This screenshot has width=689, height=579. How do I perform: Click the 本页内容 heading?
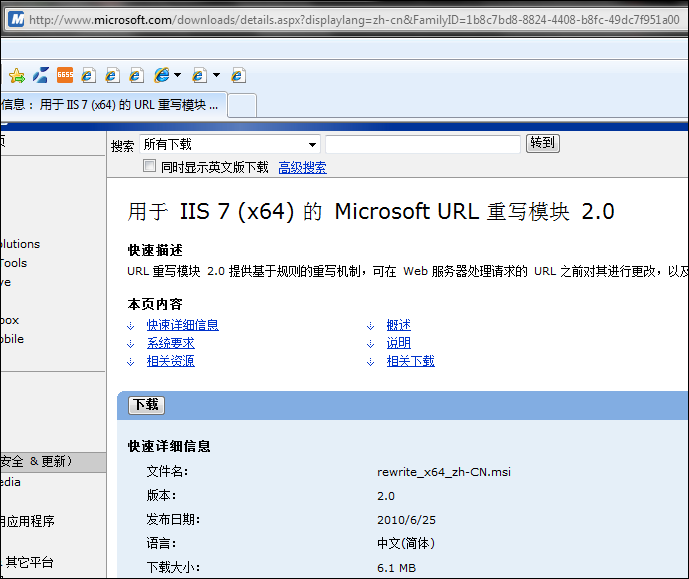pos(155,304)
